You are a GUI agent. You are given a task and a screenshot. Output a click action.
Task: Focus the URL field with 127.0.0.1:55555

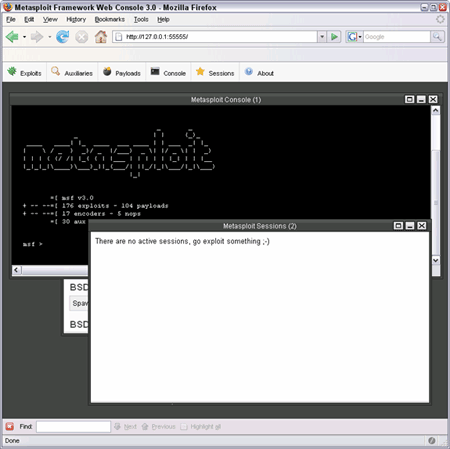point(215,37)
